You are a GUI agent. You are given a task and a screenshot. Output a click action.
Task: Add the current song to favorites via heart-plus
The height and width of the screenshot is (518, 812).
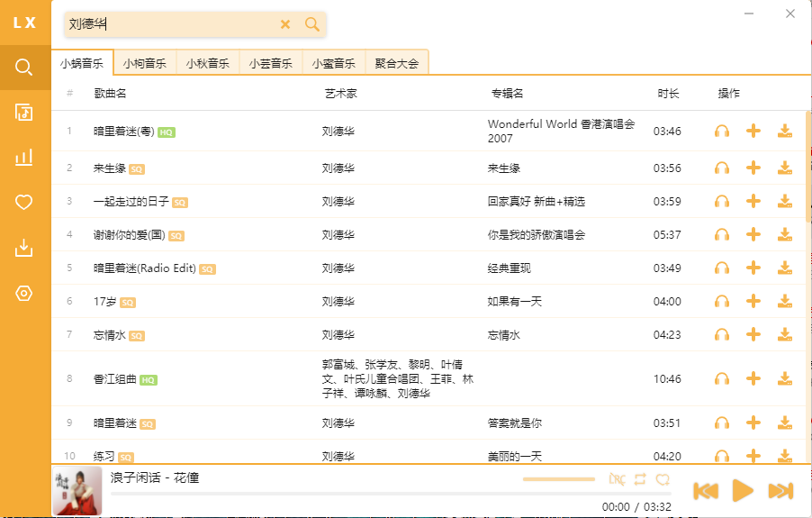pyautogui.click(x=663, y=479)
